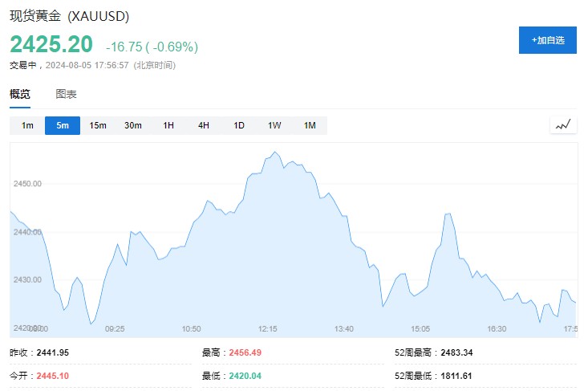Click the 最低 value 2420.04
The width and height of the screenshot is (588, 391).
pos(245,375)
